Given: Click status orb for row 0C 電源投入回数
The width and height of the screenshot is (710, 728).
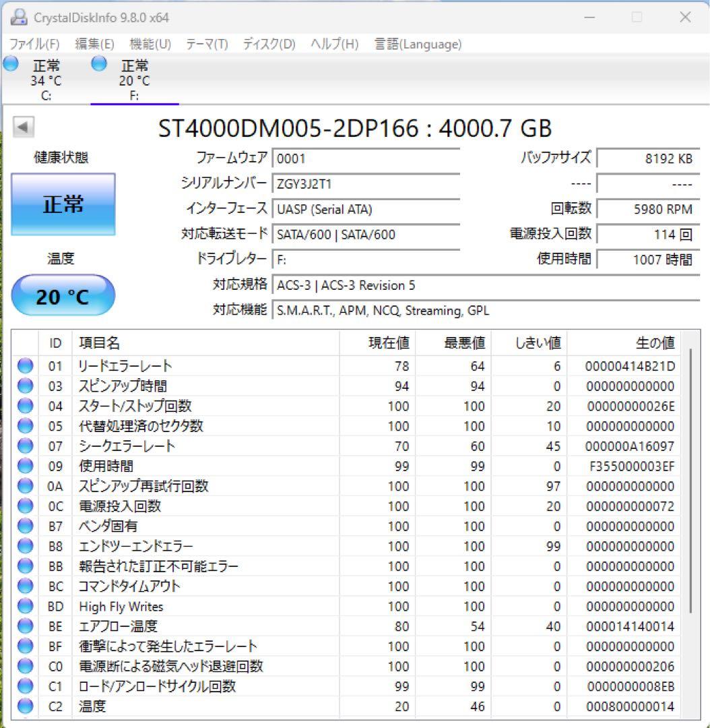Looking at the screenshot, I should tap(26, 506).
